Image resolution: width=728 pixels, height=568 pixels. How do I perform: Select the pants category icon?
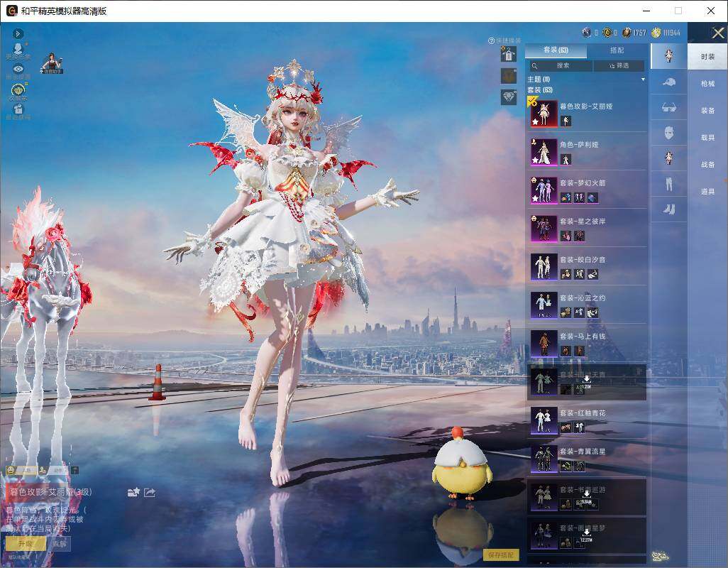coord(668,185)
